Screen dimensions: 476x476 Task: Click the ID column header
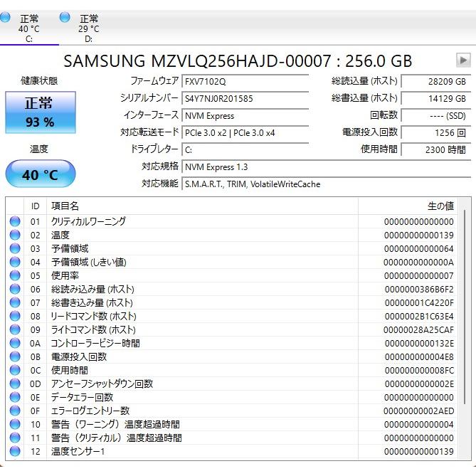coord(35,206)
